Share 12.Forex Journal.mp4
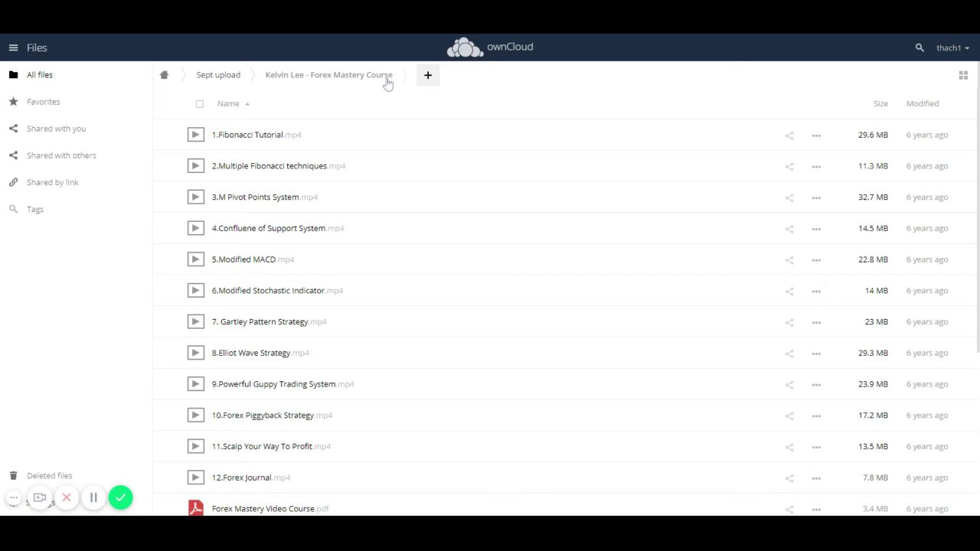980x551 pixels. (x=789, y=478)
